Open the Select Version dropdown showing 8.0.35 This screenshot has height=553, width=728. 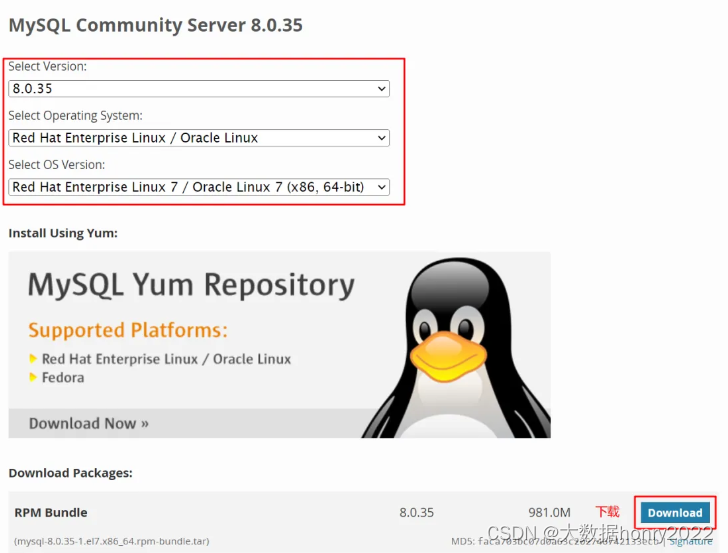pyautogui.click(x=199, y=89)
